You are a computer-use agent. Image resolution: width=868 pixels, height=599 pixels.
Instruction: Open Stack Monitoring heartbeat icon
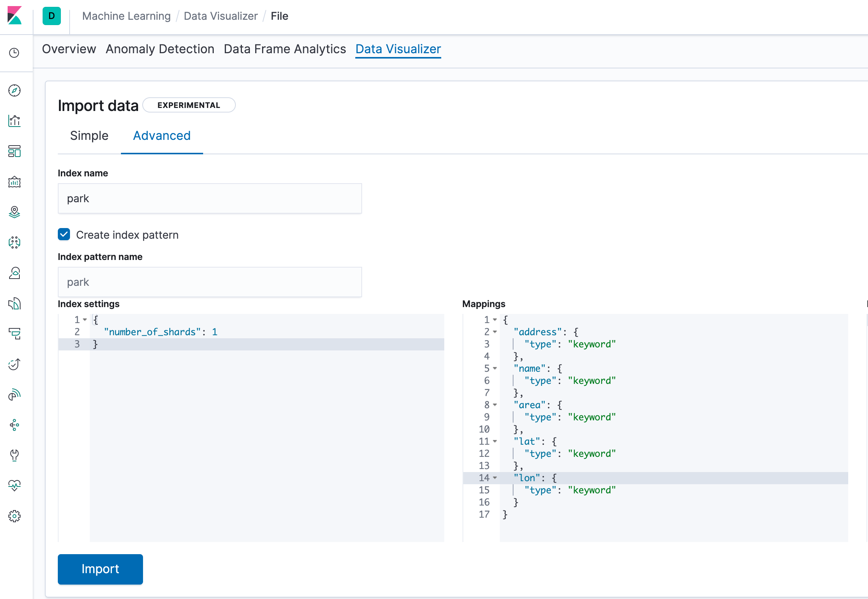point(14,485)
